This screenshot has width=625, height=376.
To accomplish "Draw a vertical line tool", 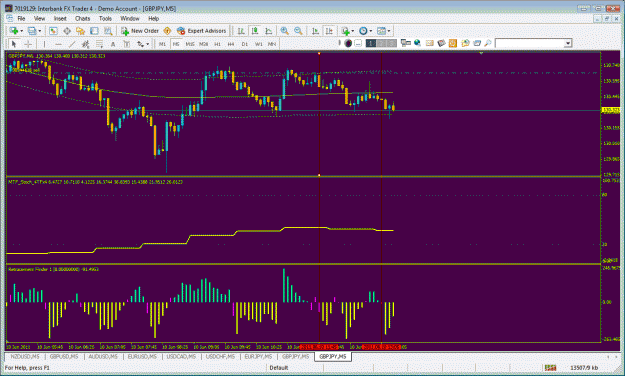I will 44,44.
